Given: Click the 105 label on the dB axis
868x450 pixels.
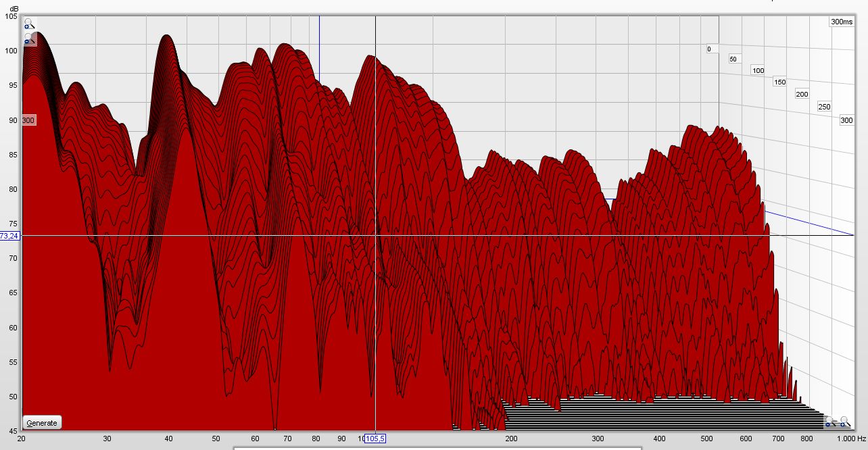Looking at the screenshot, I should [x=11, y=16].
